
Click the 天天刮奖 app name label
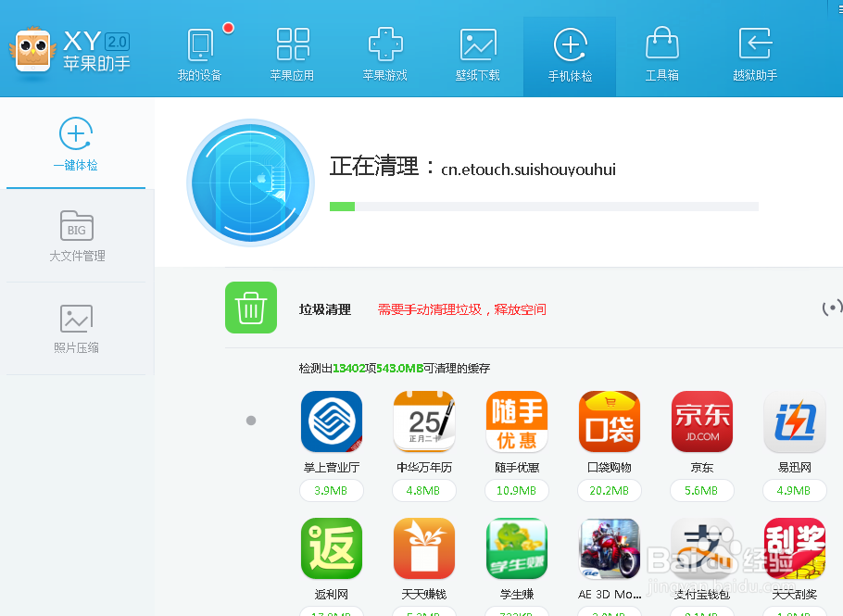click(795, 595)
